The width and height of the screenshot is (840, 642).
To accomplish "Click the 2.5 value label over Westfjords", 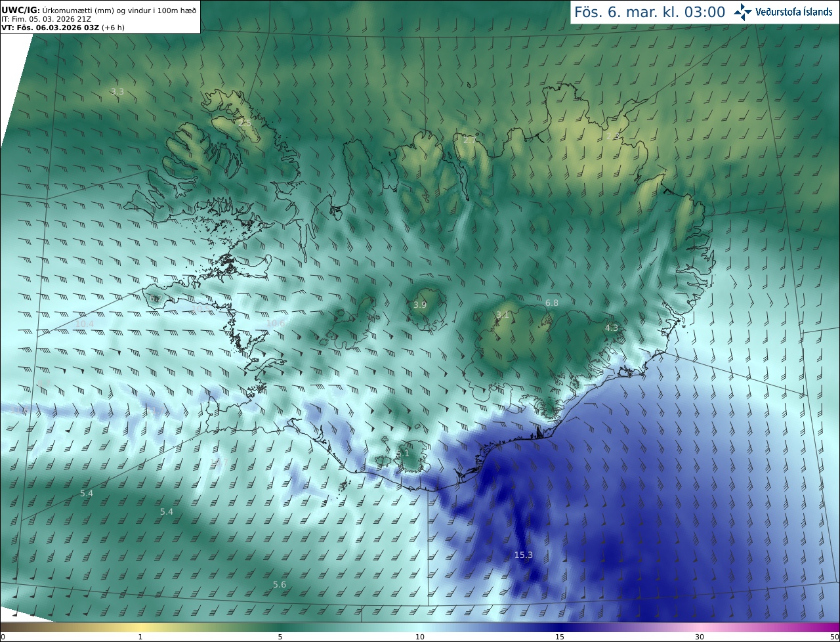I will [x=245, y=123].
